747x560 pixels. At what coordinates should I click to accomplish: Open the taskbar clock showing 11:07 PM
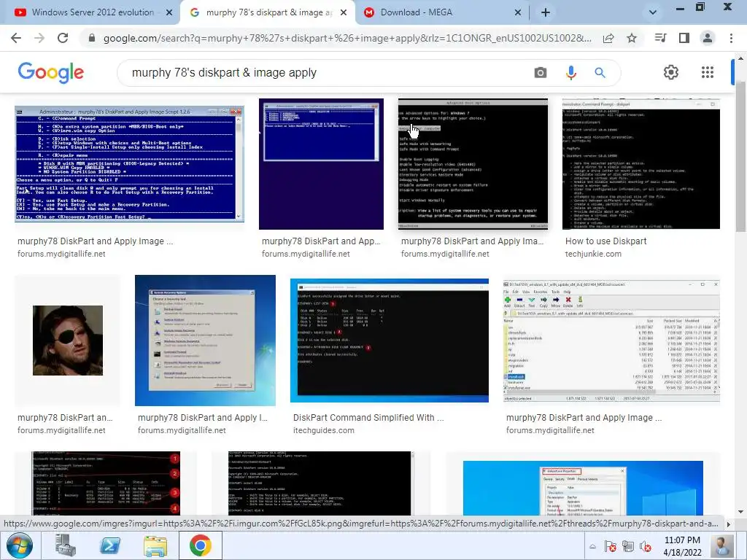[x=682, y=546]
